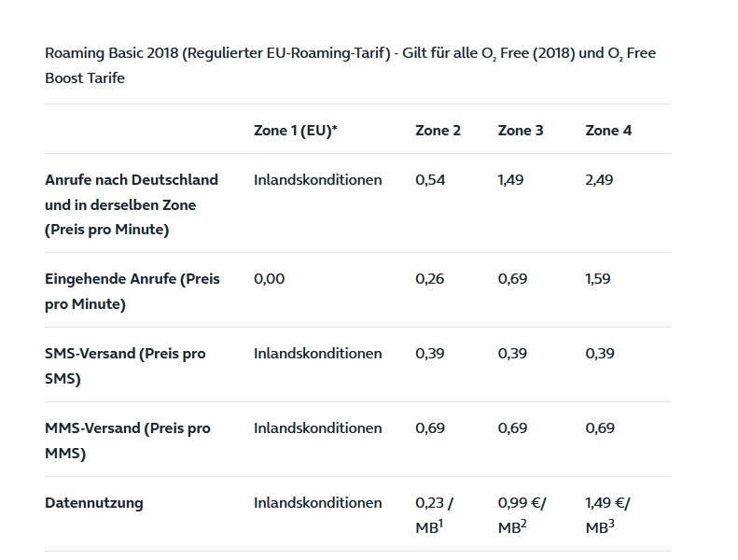The image size is (738, 560).
Task: Select Inlandskonditionen in the Datennutzung row
Action: coord(318,503)
